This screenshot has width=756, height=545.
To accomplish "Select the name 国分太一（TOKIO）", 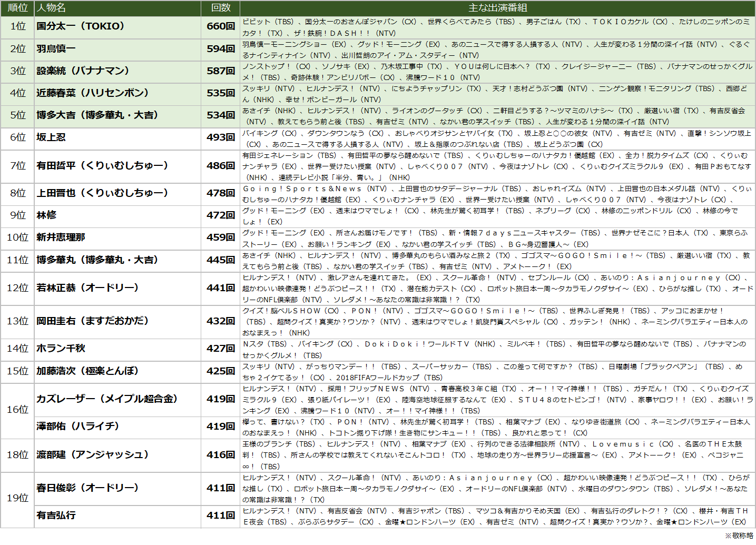I will (81, 26).
